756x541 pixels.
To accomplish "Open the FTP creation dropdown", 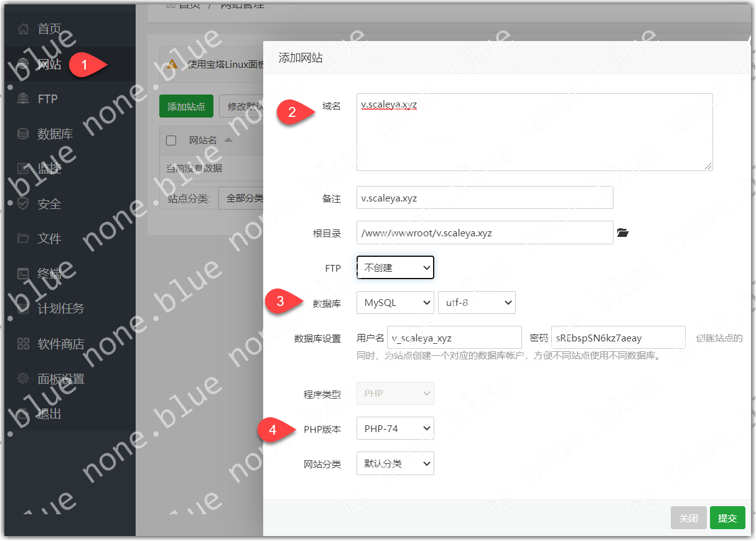I will (x=395, y=268).
